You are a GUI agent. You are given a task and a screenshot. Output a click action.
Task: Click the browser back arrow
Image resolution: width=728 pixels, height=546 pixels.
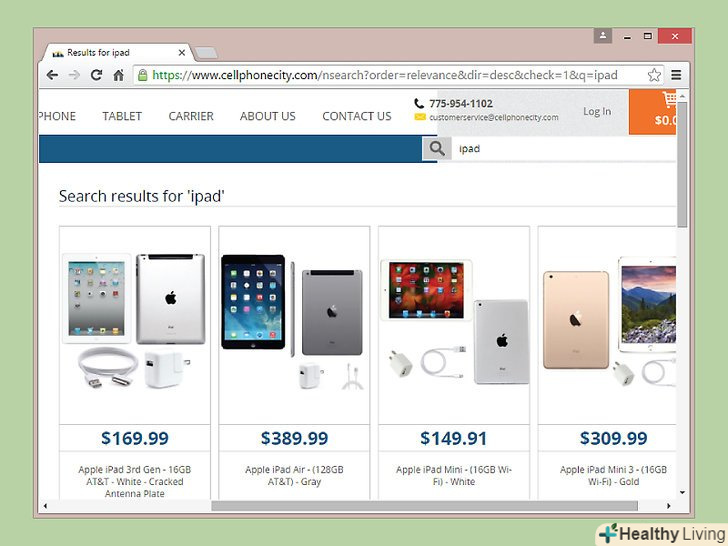pyautogui.click(x=52, y=75)
